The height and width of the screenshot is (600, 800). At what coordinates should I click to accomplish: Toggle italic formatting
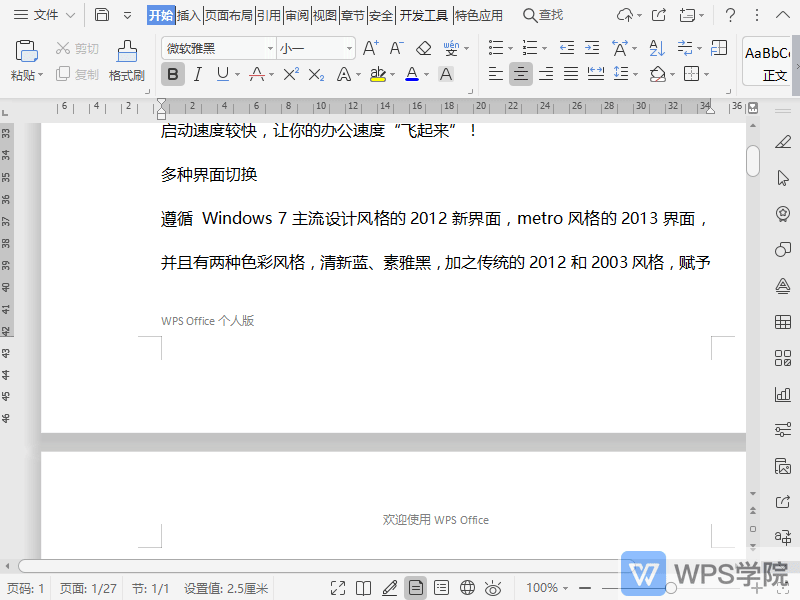(198, 73)
